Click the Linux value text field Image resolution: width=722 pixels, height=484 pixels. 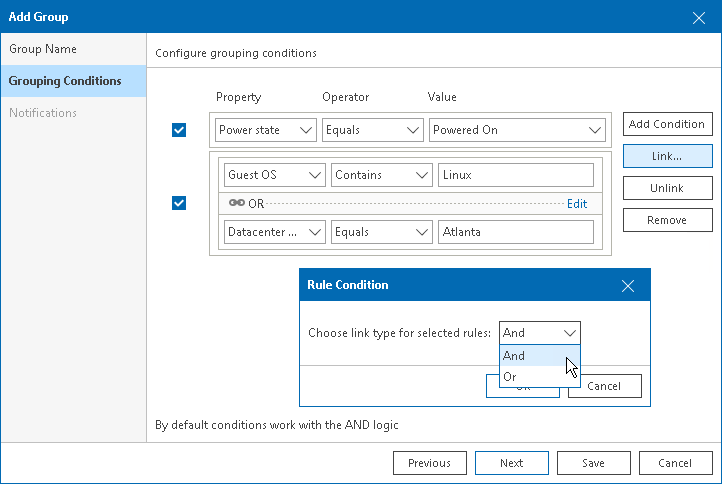point(516,175)
